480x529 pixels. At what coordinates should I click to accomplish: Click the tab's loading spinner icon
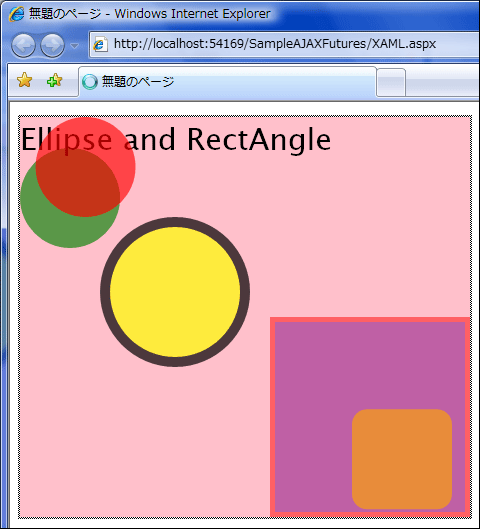click(90, 82)
